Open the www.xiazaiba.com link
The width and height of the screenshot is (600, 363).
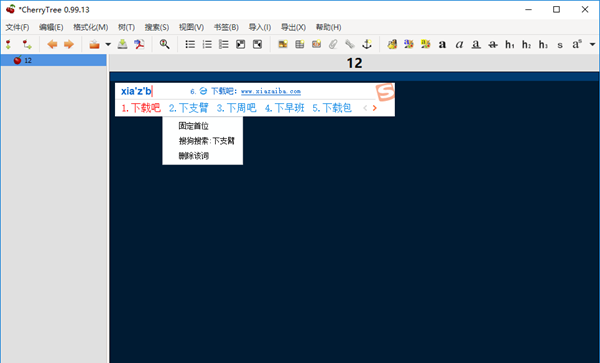[271, 91]
